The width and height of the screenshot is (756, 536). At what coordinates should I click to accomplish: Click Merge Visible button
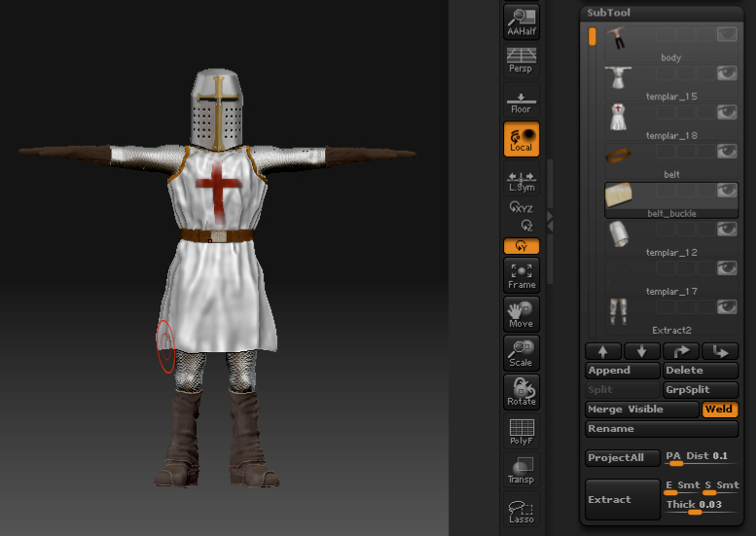(642, 410)
